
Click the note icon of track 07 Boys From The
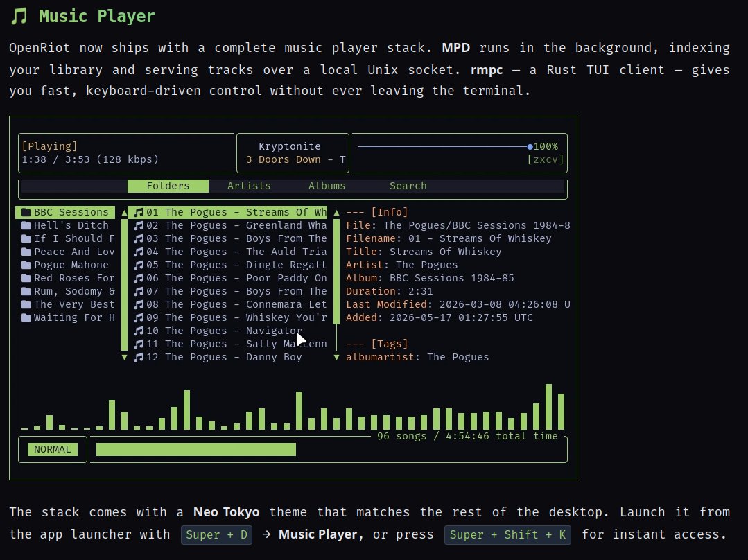[139, 291]
